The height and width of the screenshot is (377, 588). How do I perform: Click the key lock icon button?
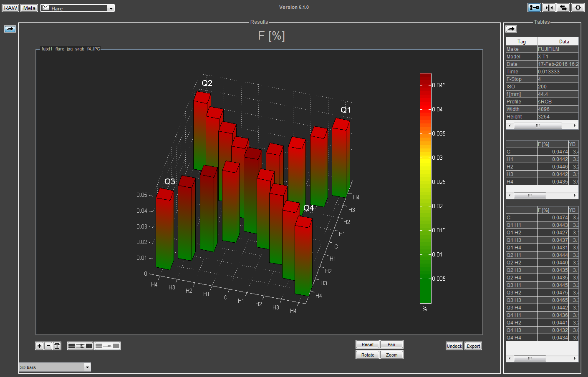click(x=534, y=8)
